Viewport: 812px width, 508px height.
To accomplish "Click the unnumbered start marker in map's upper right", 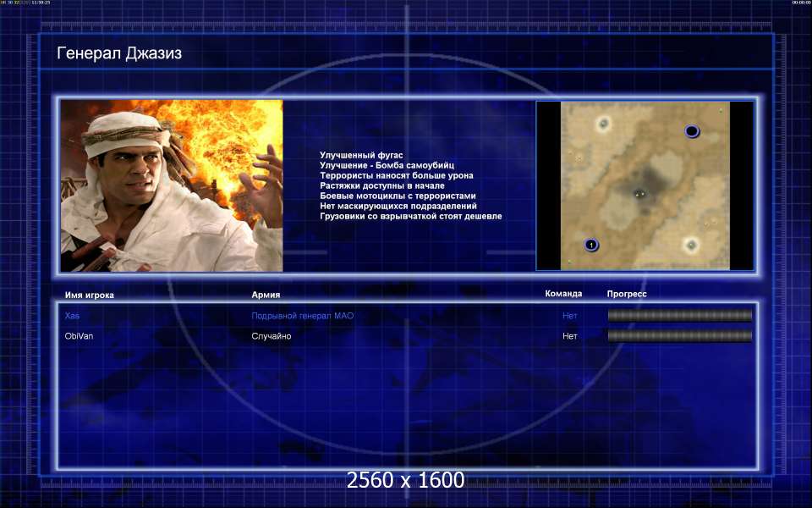I will 691,131.
